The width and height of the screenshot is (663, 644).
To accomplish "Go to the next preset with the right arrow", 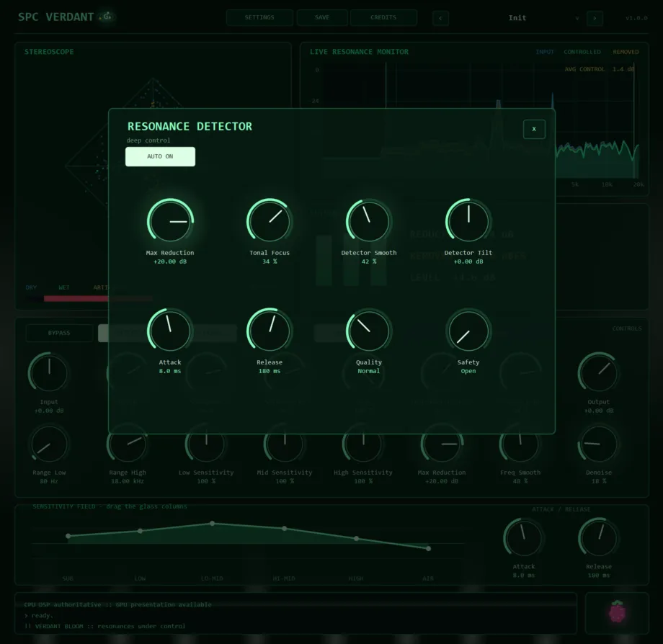I will [595, 18].
